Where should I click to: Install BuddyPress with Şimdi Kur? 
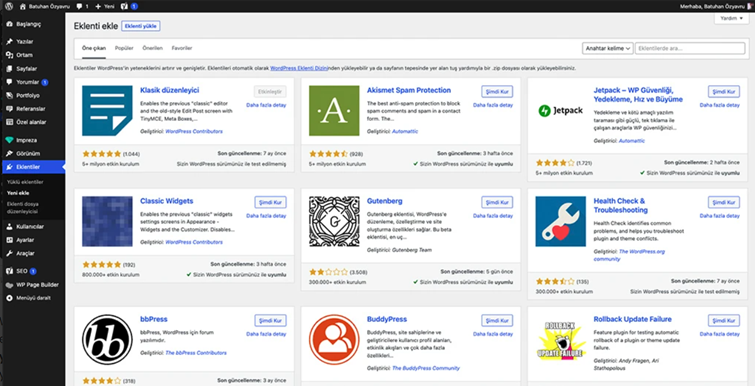(497, 320)
